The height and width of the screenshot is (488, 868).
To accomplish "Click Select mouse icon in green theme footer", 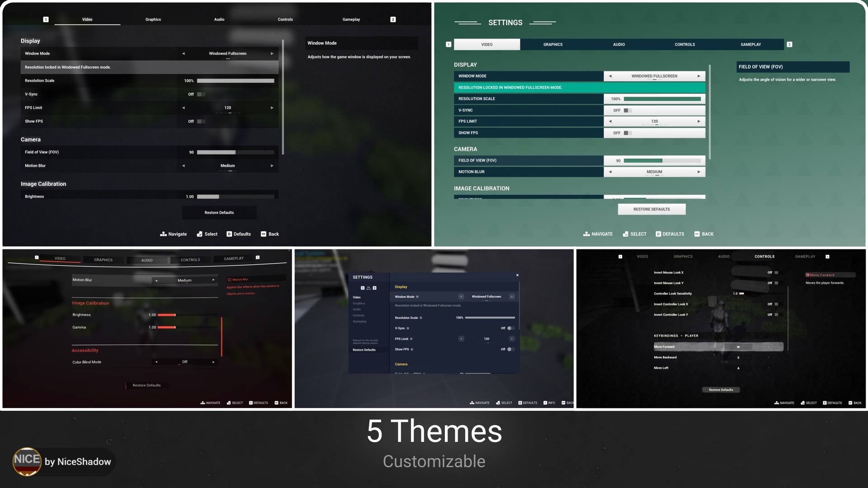I will pos(625,234).
